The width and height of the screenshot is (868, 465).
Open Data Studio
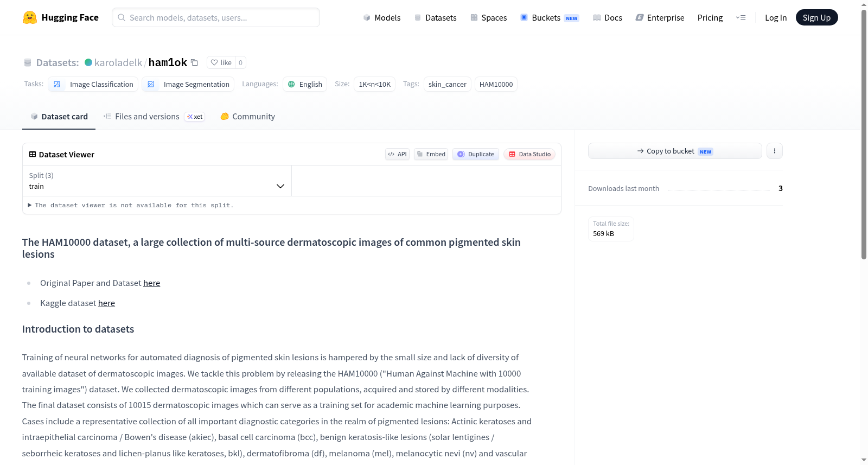529,154
